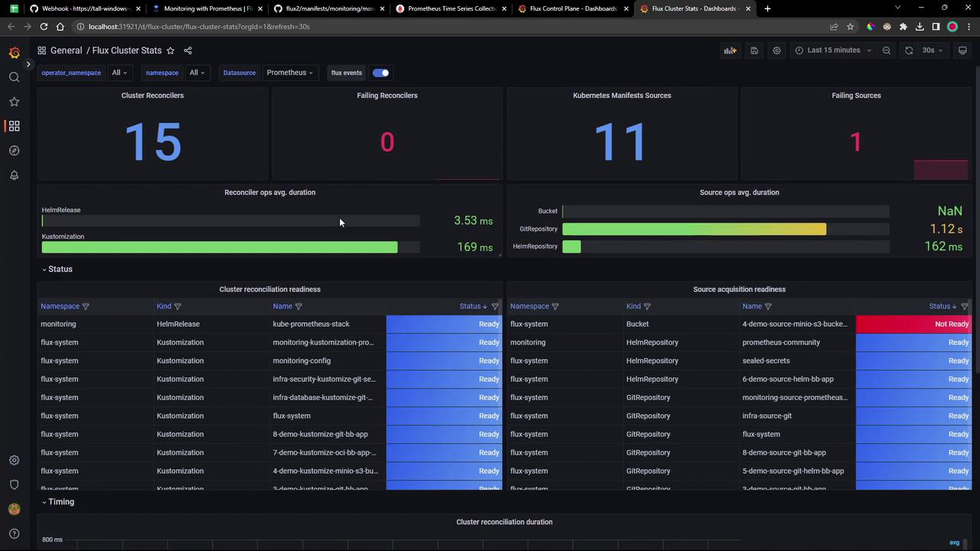Open operator_namespace All dropdown
The width and height of the screenshot is (980, 551).
pyautogui.click(x=119, y=73)
